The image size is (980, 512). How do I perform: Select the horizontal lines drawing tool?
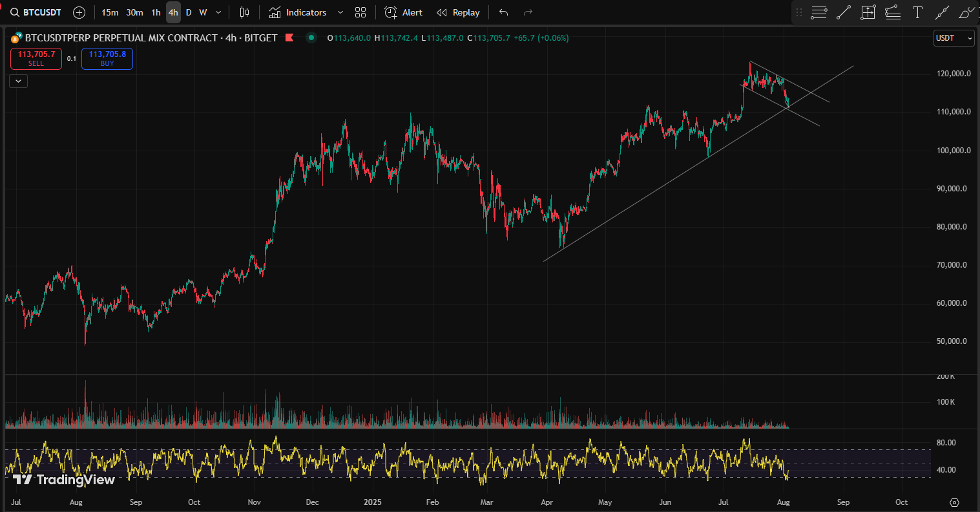click(819, 12)
